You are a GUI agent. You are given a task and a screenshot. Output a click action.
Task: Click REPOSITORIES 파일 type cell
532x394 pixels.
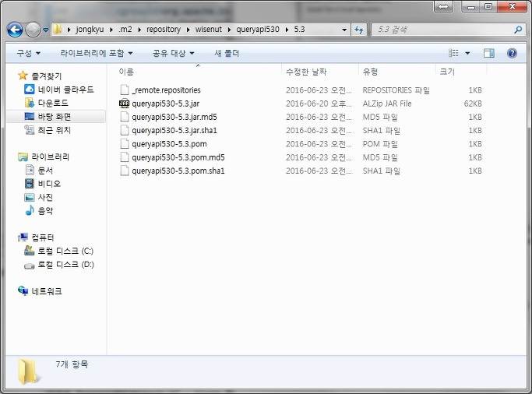pyautogui.click(x=396, y=90)
